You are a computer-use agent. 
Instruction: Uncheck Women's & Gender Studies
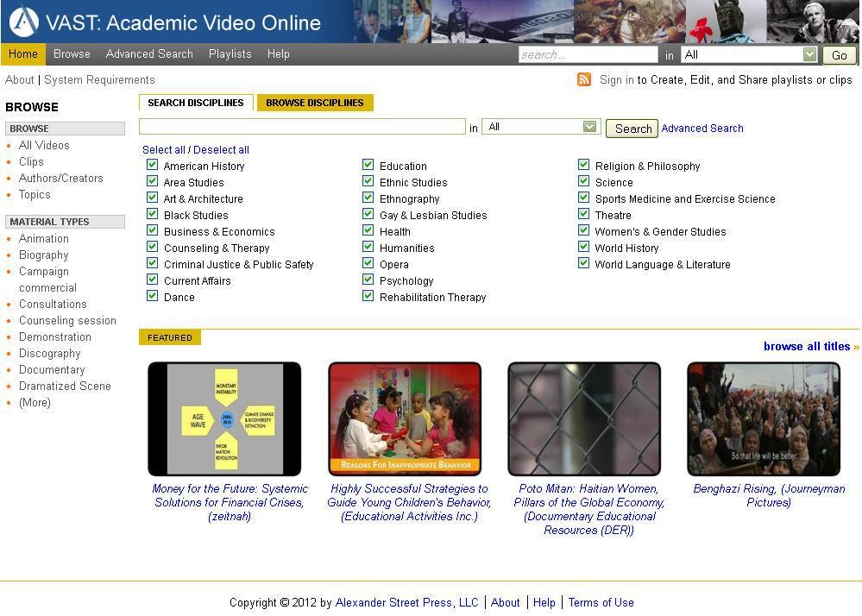(x=583, y=231)
